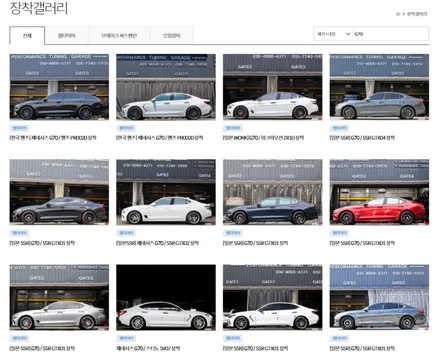Open the SSR GTX04 장착 title link
This screenshot has width=440, height=360.
362,138
